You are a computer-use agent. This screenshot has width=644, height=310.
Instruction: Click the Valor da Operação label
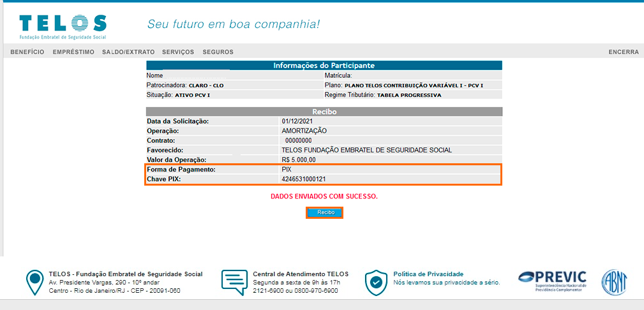coord(176,159)
